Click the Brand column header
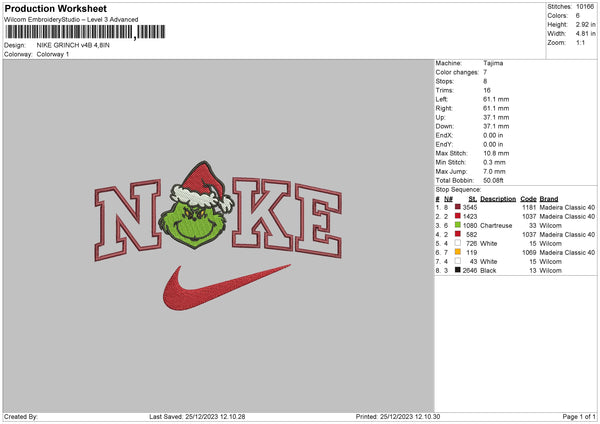 [x=549, y=199]
